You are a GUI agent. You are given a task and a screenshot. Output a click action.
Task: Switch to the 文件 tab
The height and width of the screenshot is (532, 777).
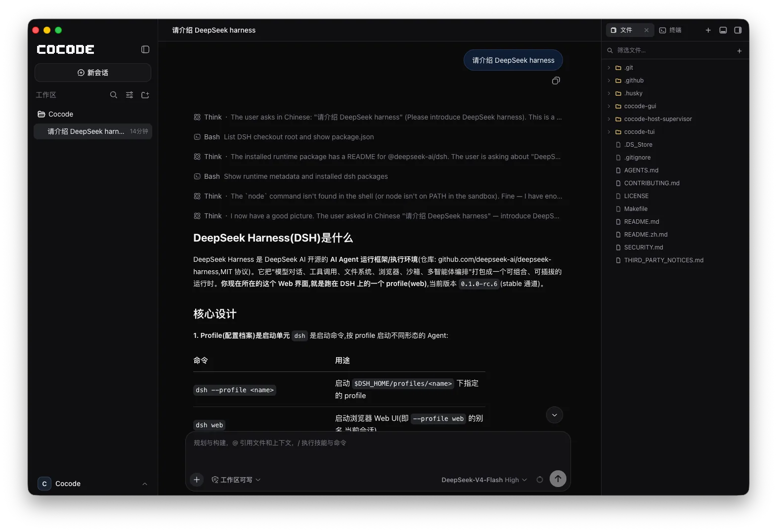click(x=625, y=30)
